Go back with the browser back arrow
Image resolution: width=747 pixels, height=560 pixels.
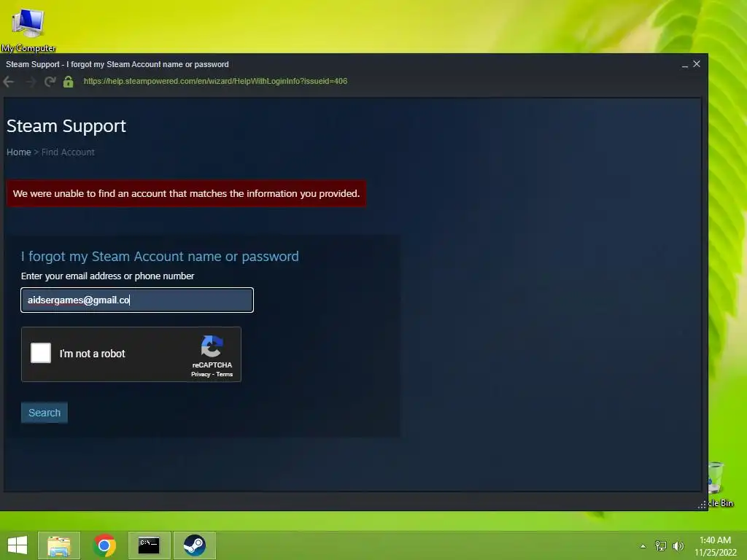[9, 82]
